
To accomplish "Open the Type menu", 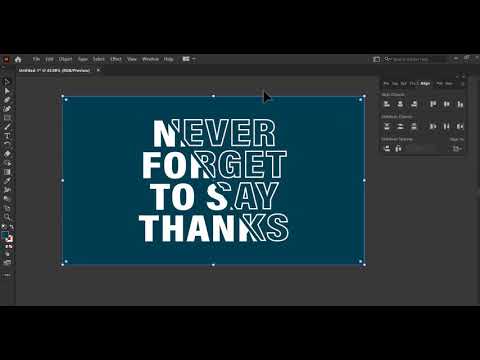I will (x=83, y=59).
